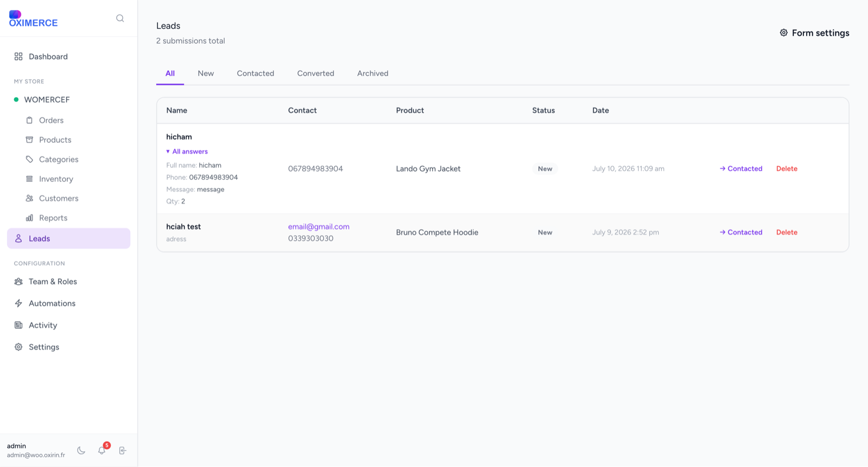Open the email@gmail.com link
The height and width of the screenshot is (467, 868).
318,226
